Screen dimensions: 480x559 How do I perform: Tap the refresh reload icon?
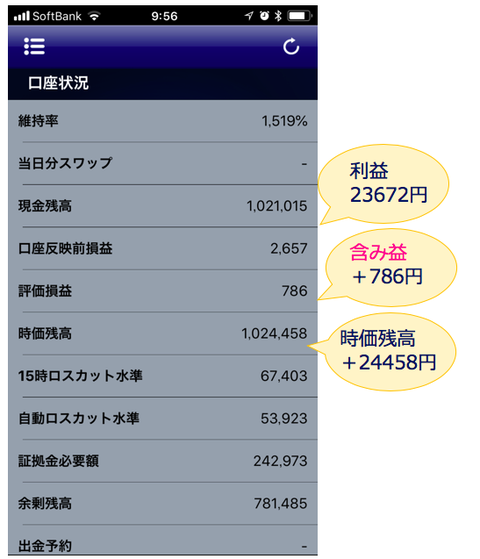(291, 47)
